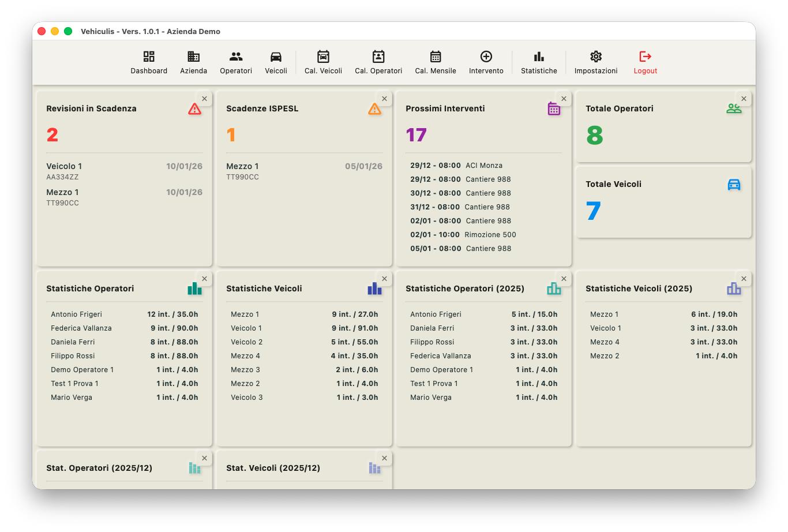788x532 pixels.
Task: Select Antonio Frigeri in Statistiche Operatori
Action: coord(76,314)
